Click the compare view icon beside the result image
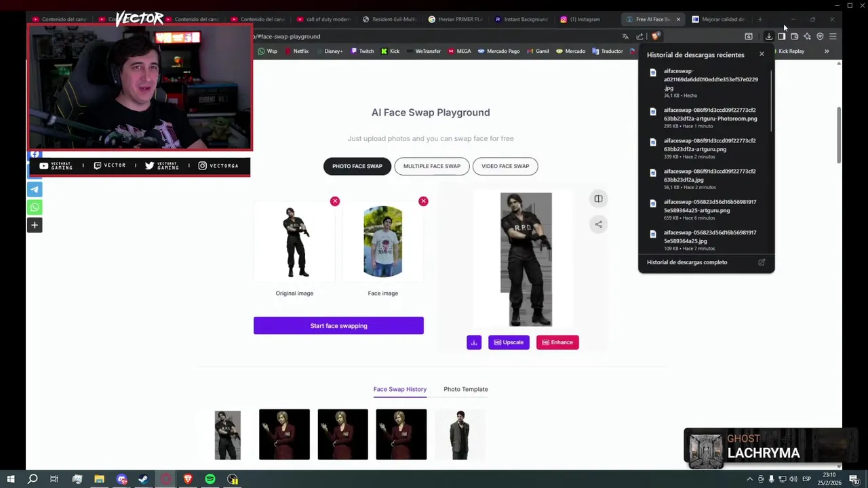The image size is (868, 488). tap(598, 199)
